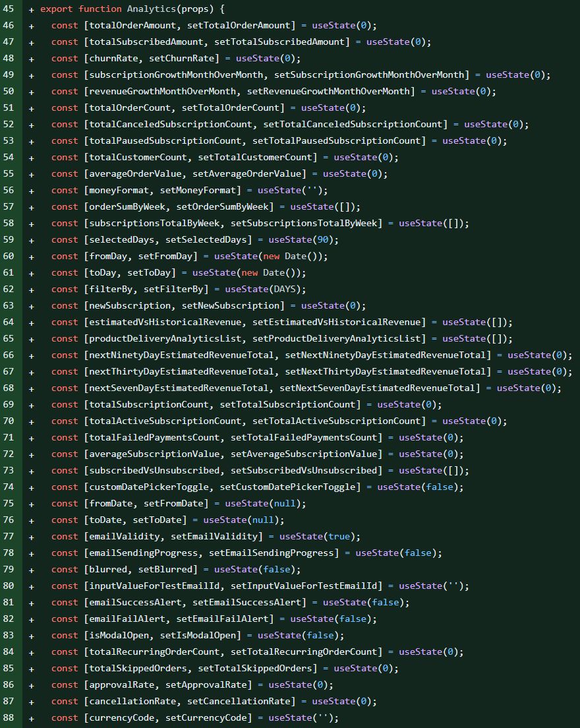Click 'totalCanceledSubscriptionCount' on line 52

point(171,125)
